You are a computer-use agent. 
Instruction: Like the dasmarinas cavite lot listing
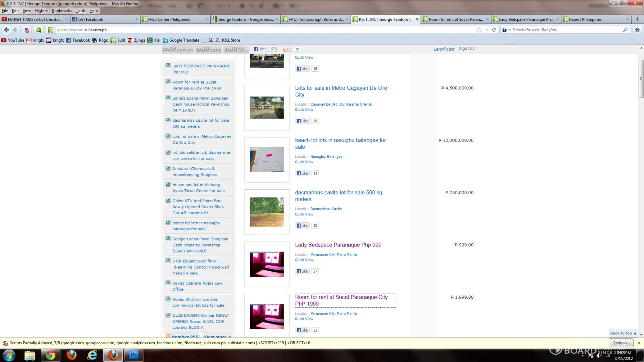[x=302, y=226]
